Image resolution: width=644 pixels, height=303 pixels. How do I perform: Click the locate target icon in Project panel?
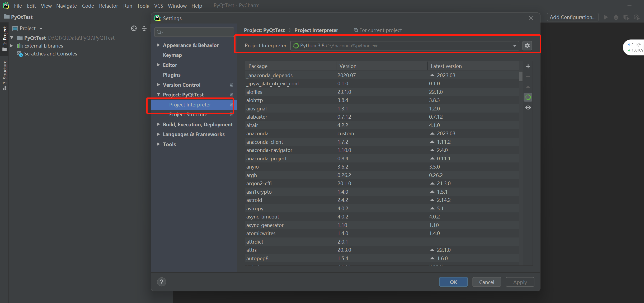tap(134, 28)
